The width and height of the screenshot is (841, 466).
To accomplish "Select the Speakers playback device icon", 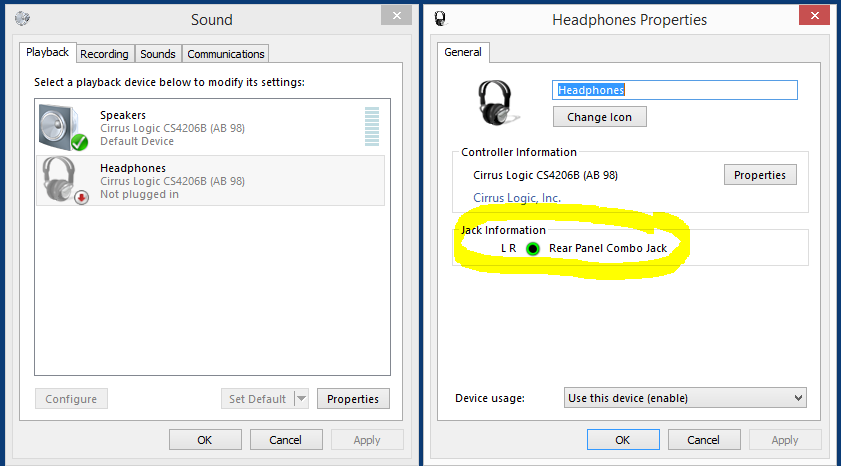I will click(x=63, y=128).
